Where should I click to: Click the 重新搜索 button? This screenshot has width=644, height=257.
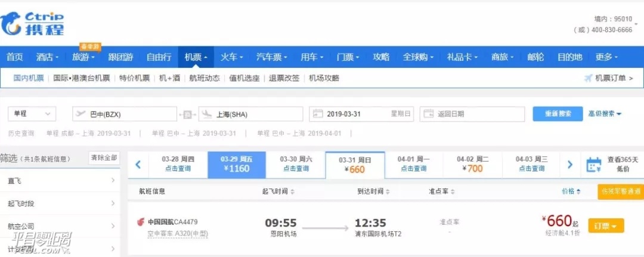pyautogui.click(x=558, y=114)
